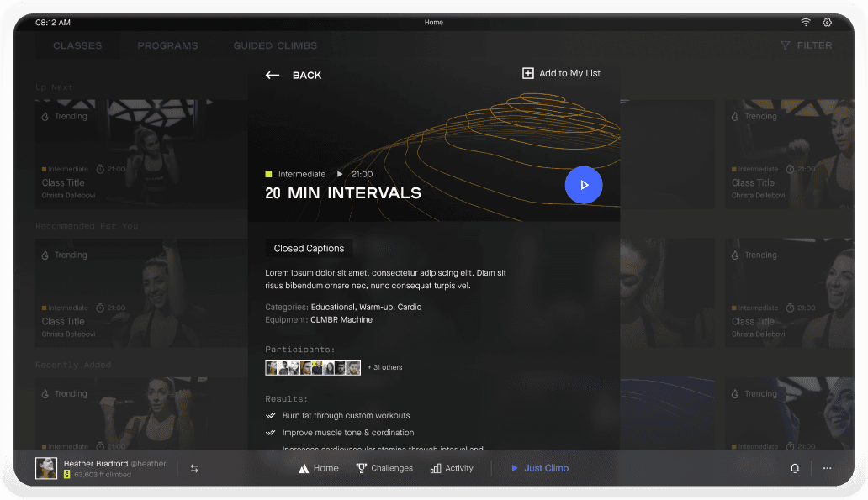Click the Just Climb play triangle icon
This screenshot has width=868, height=500.
pyautogui.click(x=514, y=468)
